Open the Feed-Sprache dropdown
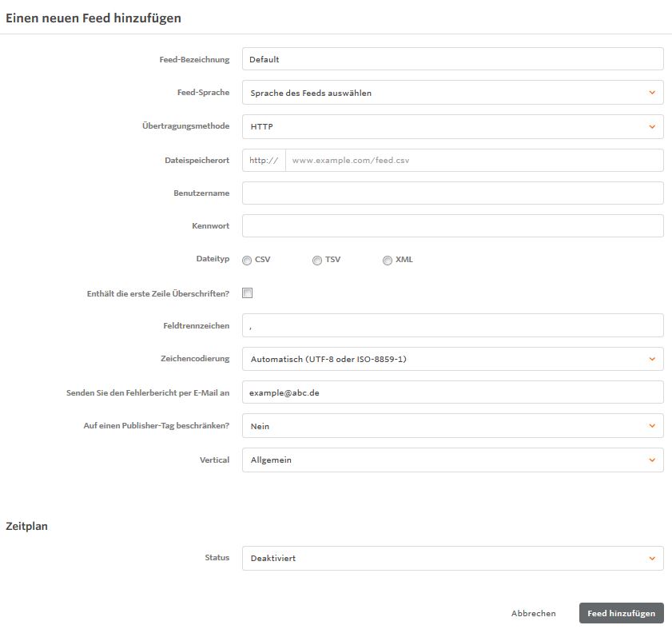The image size is (672, 641). (453, 93)
